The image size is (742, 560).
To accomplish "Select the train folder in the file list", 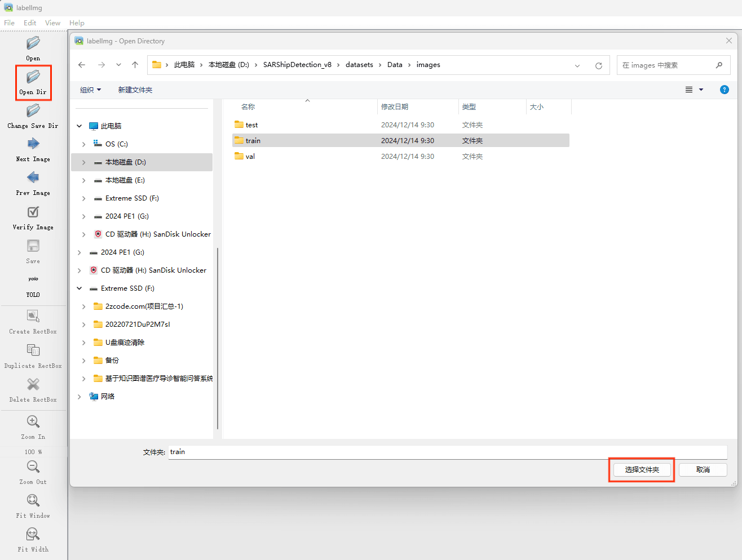I will (401, 141).
